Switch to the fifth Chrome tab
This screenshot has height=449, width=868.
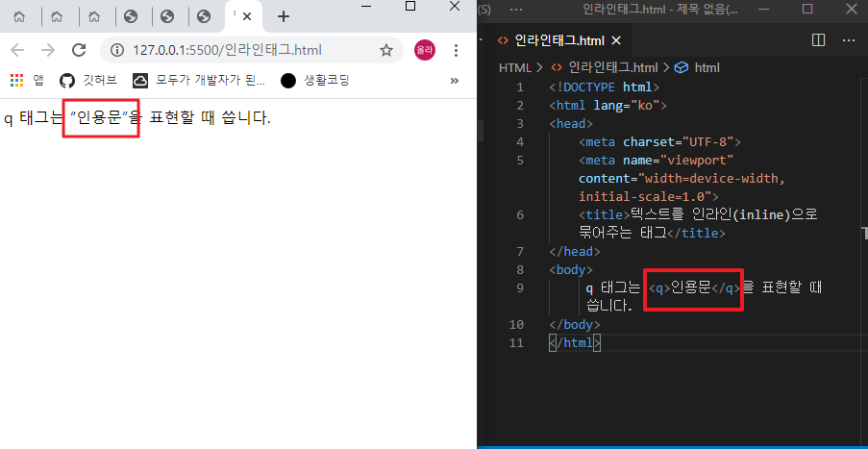[167, 17]
